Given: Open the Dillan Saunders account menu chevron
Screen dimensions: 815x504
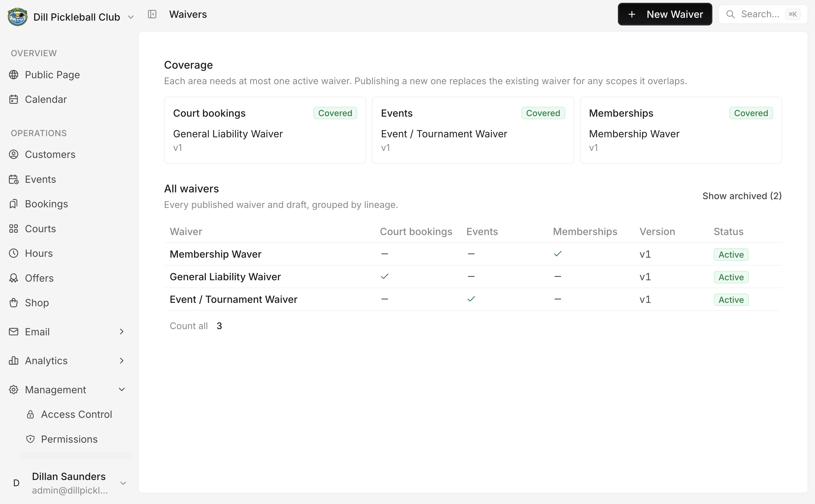Looking at the screenshot, I should [123, 483].
